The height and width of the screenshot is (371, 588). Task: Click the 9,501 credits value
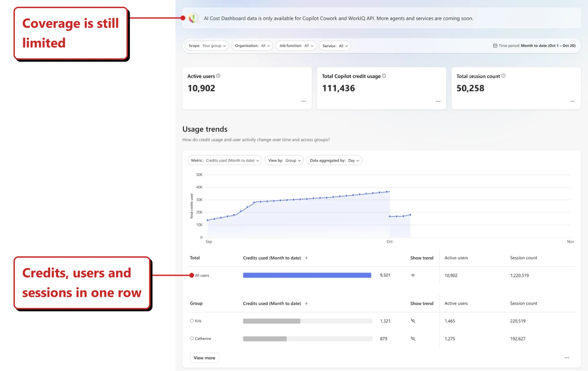[x=385, y=275]
